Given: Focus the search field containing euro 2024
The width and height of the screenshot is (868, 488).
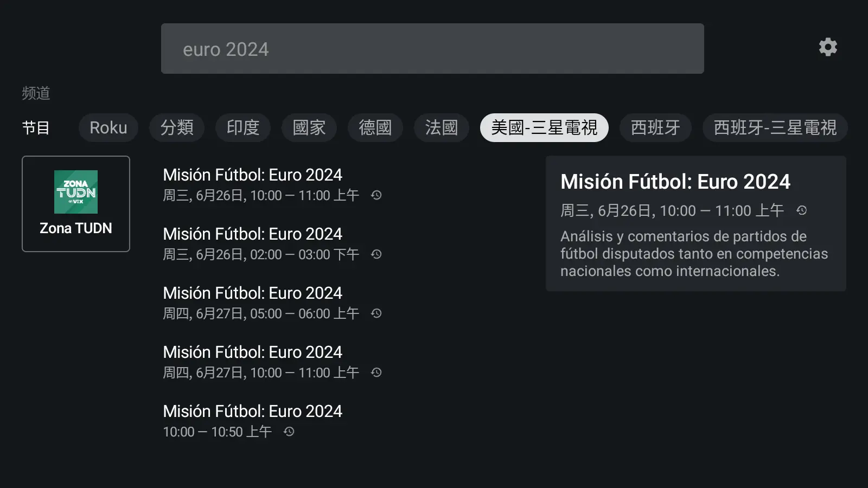Looking at the screenshot, I should (432, 49).
